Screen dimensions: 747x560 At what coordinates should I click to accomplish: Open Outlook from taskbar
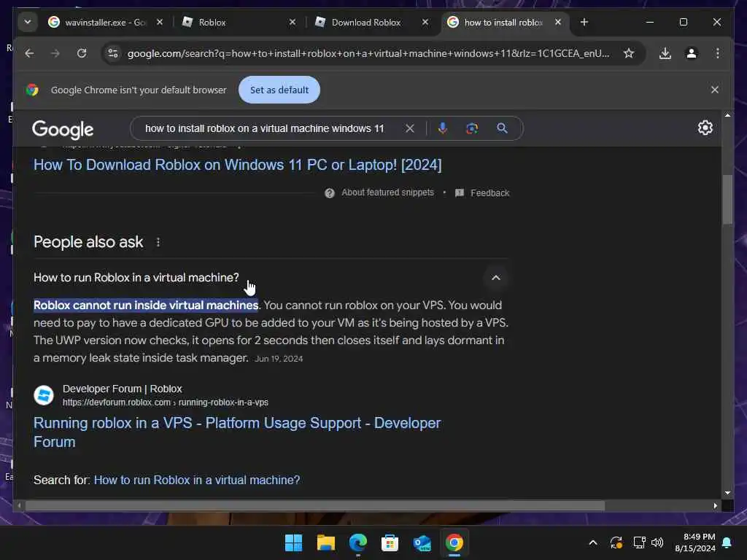(422, 542)
